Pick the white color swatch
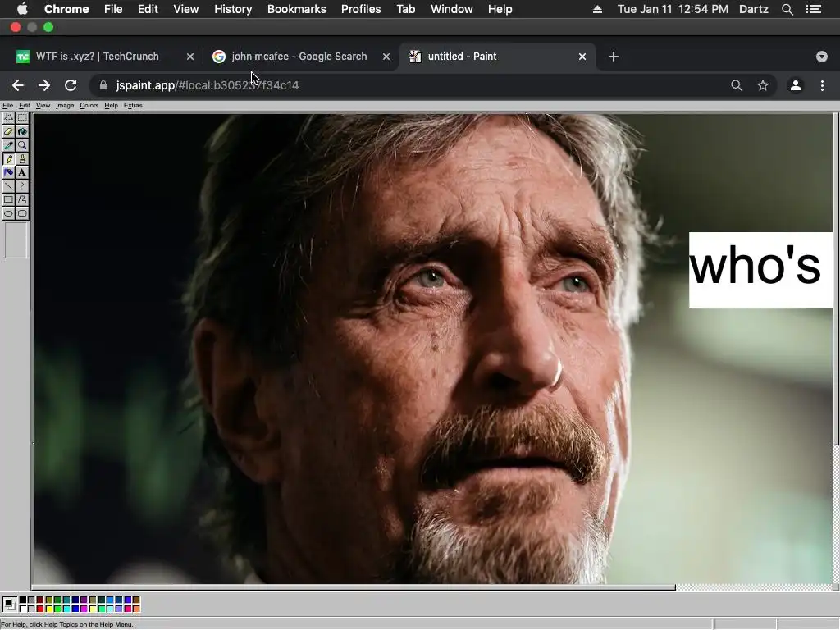The width and height of the screenshot is (840, 630). pyautogui.click(x=23, y=609)
